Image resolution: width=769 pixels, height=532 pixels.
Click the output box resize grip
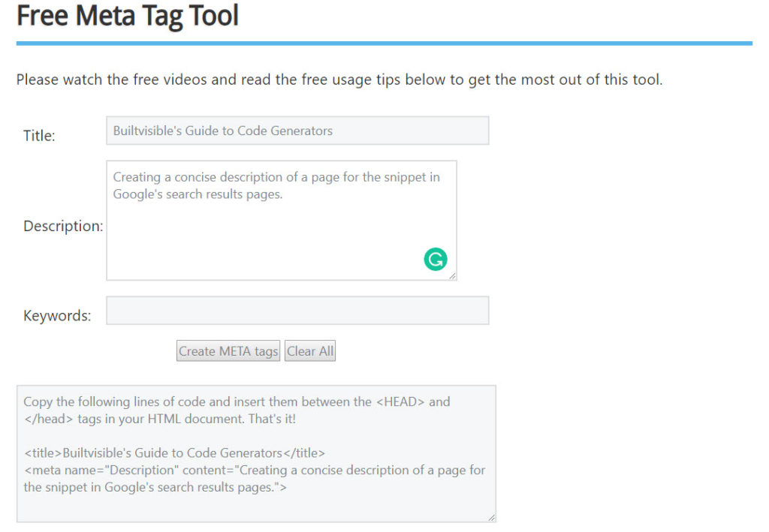492,516
